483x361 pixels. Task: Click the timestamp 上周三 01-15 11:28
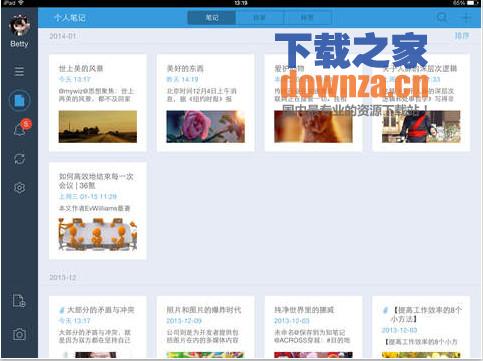[88, 196]
